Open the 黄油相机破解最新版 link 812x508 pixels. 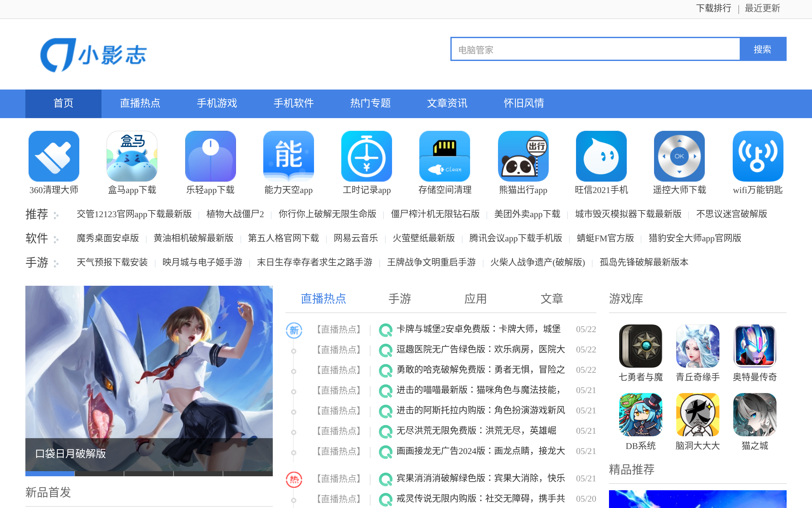click(193, 238)
